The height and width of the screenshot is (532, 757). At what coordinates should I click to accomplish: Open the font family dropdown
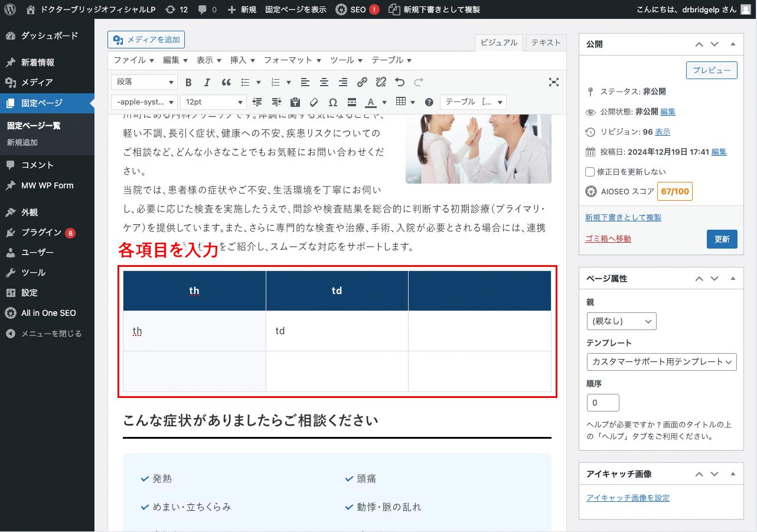pyautogui.click(x=145, y=102)
